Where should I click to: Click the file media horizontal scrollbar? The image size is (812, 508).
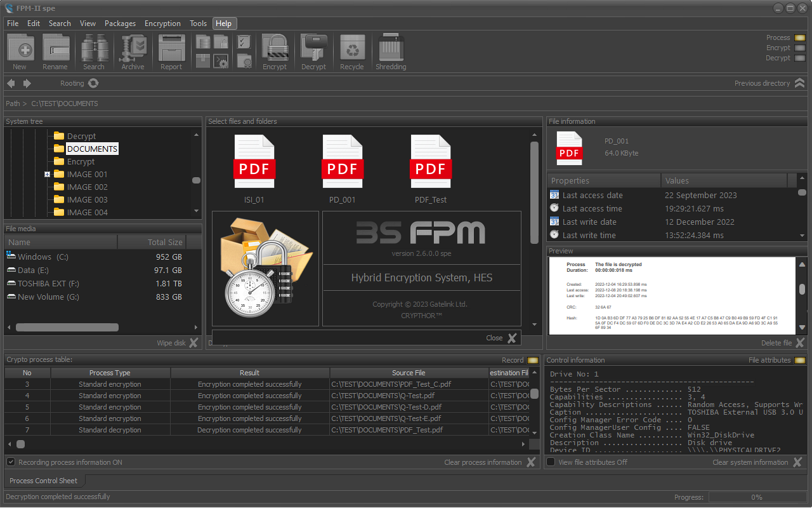point(67,328)
